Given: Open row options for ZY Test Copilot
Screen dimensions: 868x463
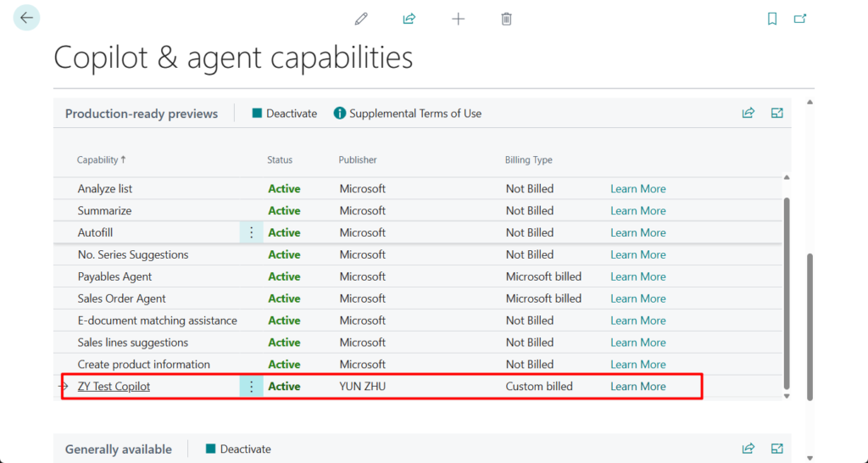Looking at the screenshot, I should pos(251,387).
